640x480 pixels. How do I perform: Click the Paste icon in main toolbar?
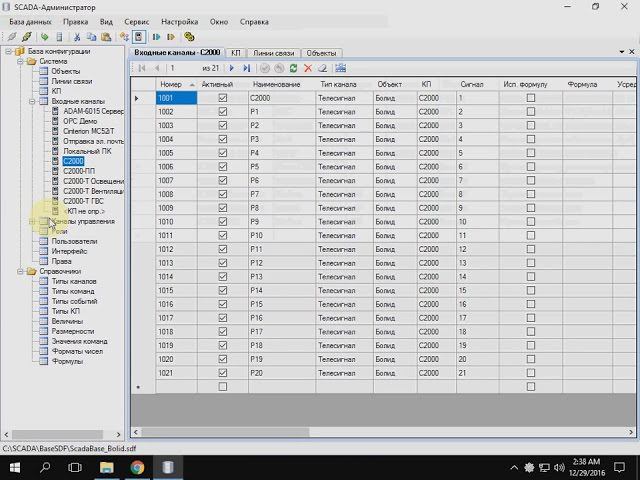pyautogui.click(x=107, y=37)
